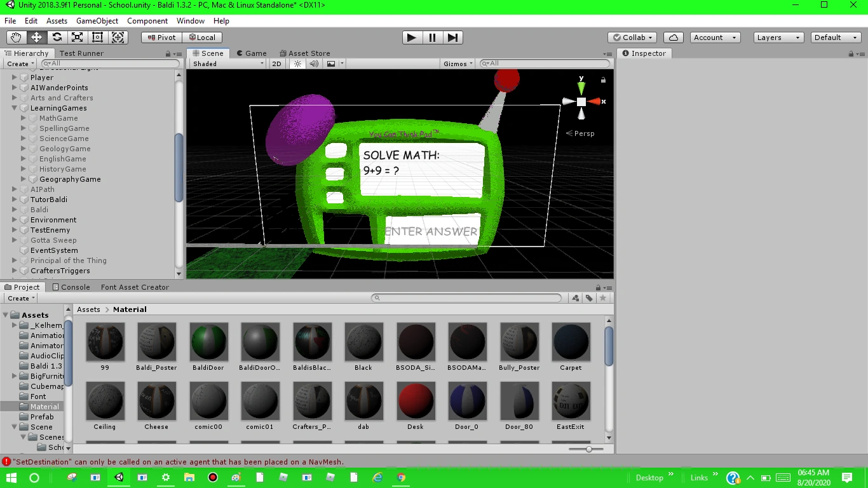Open the Account dropdown
This screenshot has height=488, width=868.
(x=715, y=37)
